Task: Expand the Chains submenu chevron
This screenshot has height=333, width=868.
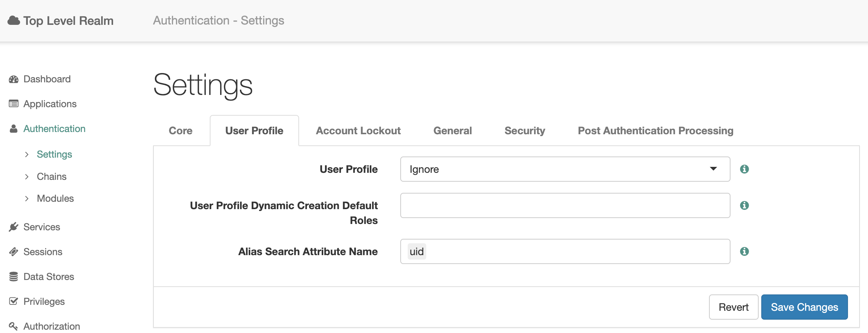Action: click(27, 177)
